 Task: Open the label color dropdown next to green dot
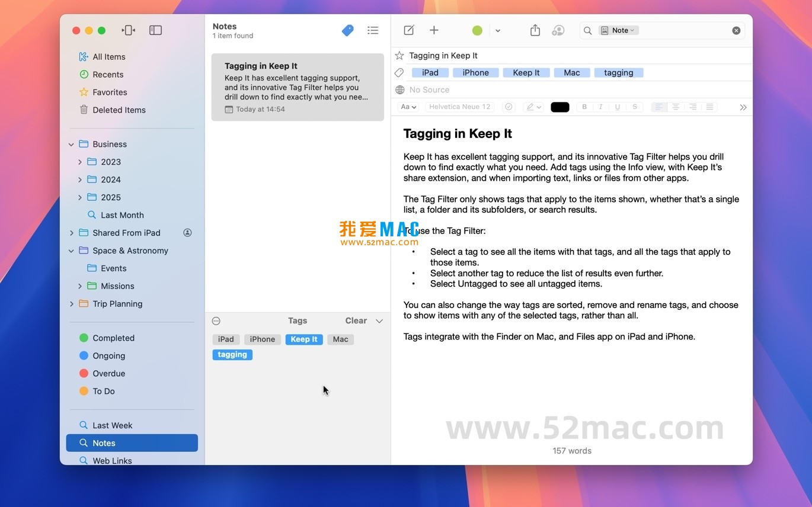point(497,30)
